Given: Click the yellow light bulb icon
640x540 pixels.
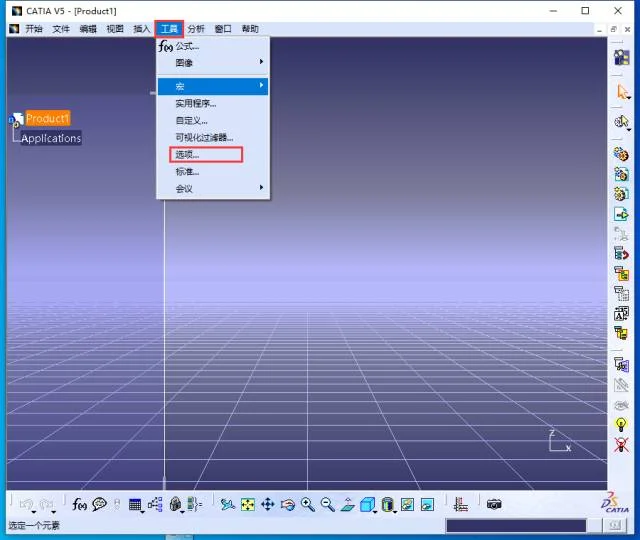Looking at the screenshot, I should (x=621, y=424).
